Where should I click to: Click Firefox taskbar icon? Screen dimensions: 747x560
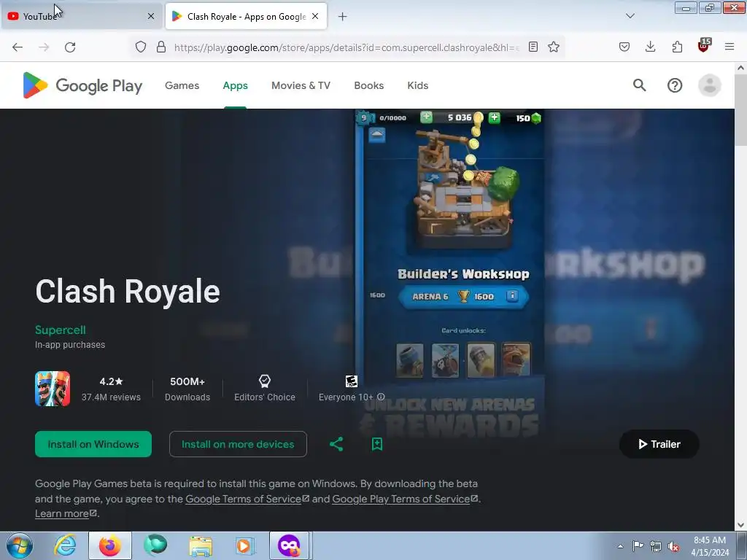[x=109, y=545]
